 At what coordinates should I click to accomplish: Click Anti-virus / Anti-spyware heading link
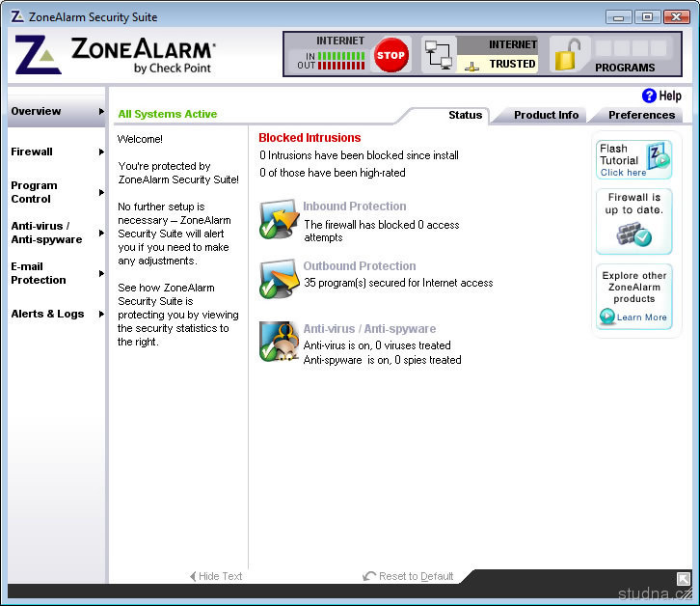(x=369, y=328)
